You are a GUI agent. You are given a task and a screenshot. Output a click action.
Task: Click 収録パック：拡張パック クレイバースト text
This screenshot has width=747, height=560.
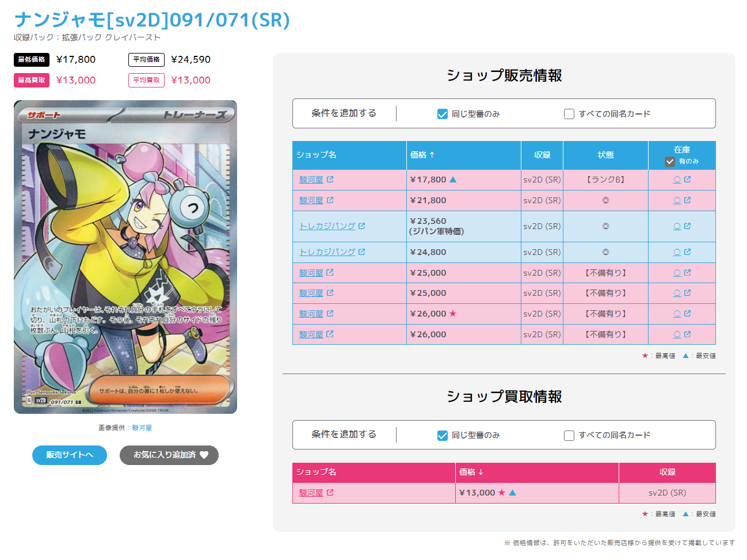click(x=87, y=37)
